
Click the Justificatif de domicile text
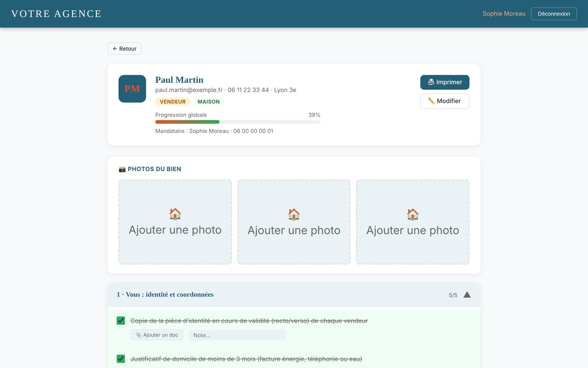[x=246, y=359]
